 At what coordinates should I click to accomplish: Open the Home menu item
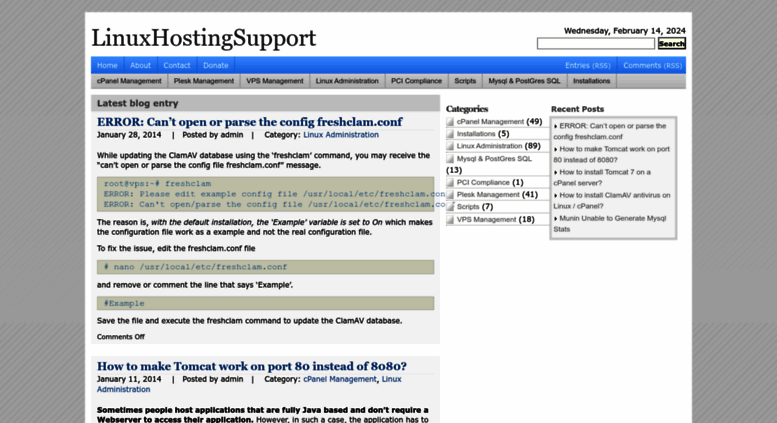coord(107,65)
